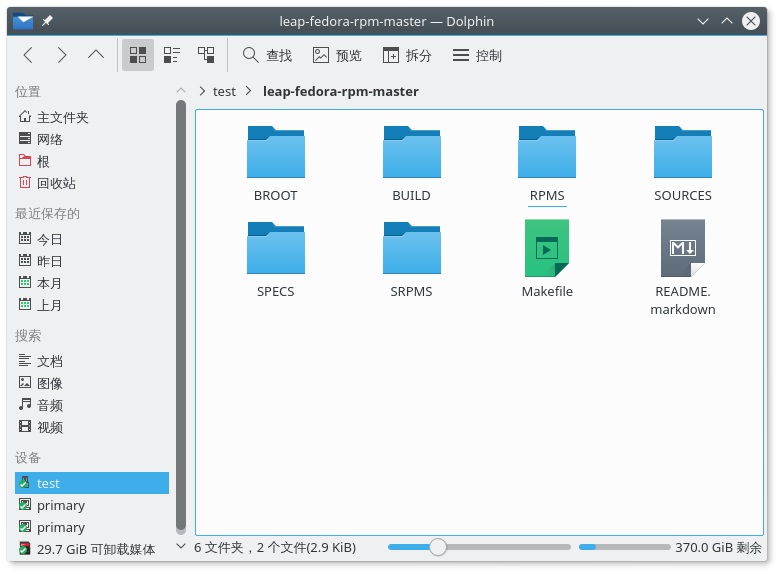Click the icon zoom slider handle
780x574 pixels.
pos(438,547)
